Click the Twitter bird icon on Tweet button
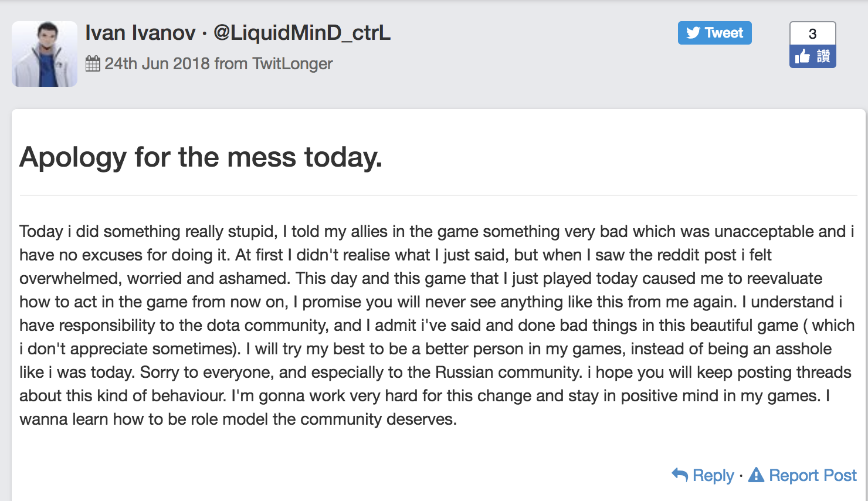The width and height of the screenshot is (868, 501). pos(693,33)
